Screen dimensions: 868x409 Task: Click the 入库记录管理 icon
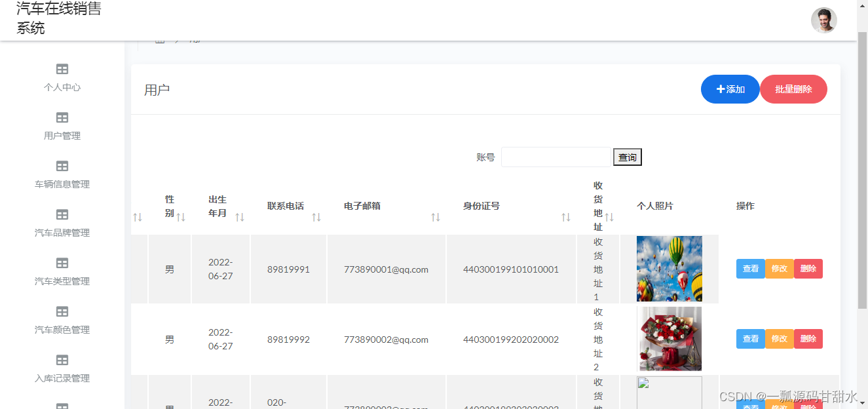62,360
